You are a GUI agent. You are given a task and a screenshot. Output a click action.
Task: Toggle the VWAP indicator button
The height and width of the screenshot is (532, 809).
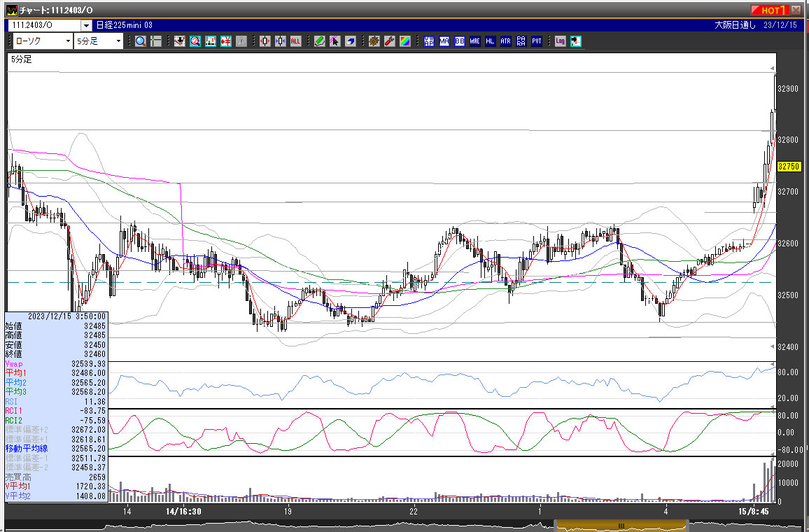tap(429, 41)
